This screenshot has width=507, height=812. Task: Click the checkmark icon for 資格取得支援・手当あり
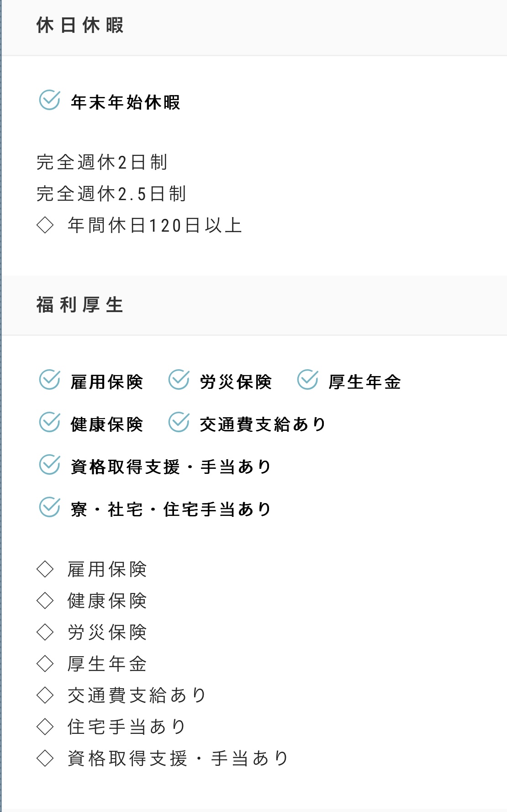point(49,465)
